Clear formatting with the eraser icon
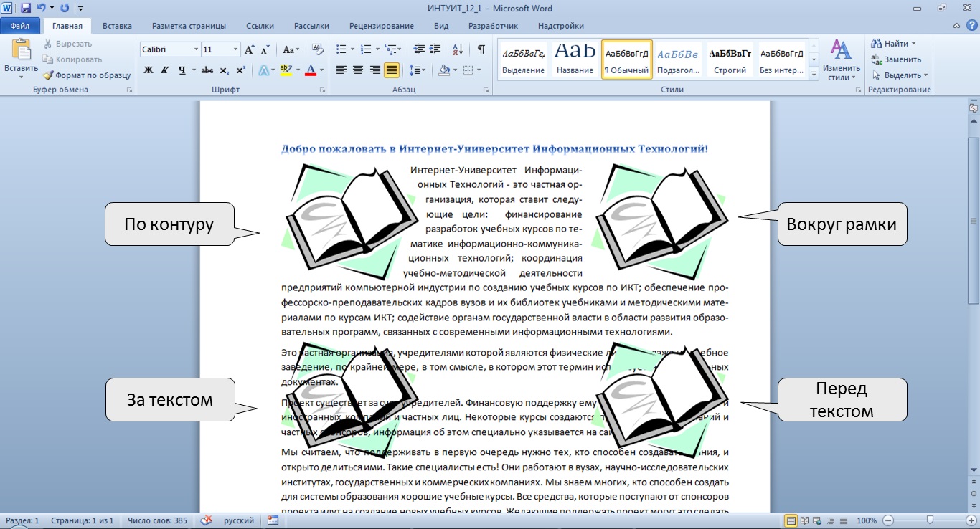This screenshot has height=529, width=980. [x=319, y=49]
